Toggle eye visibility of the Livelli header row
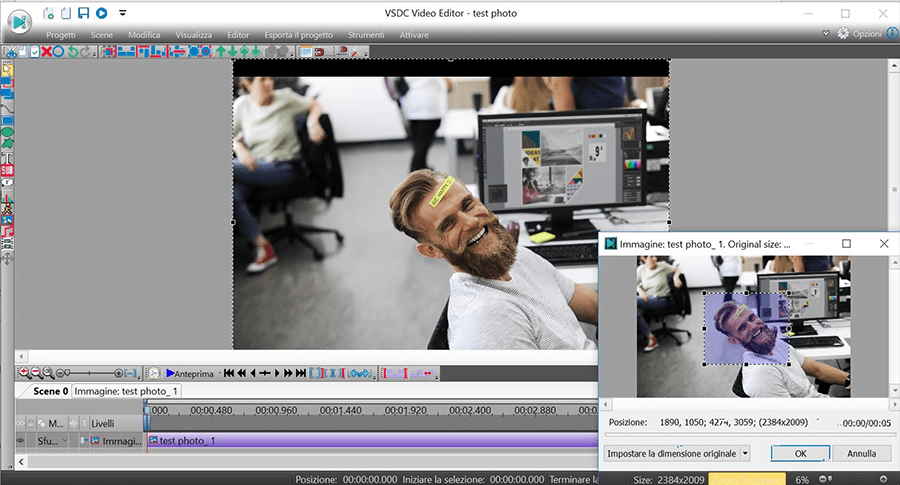 click(x=20, y=424)
